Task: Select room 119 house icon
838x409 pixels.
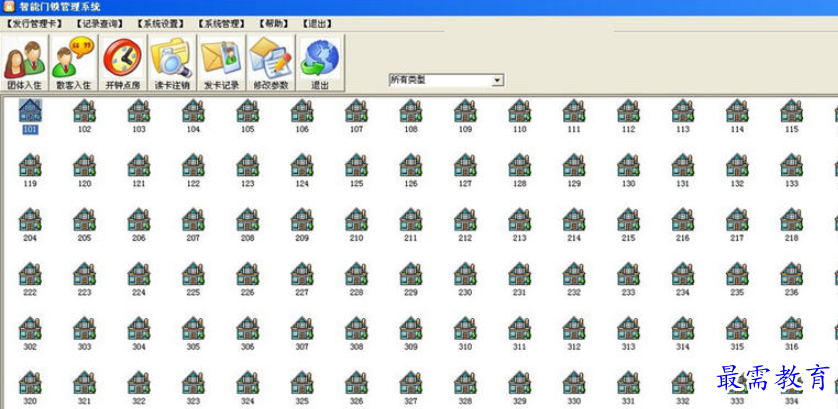Action: pos(30,165)
